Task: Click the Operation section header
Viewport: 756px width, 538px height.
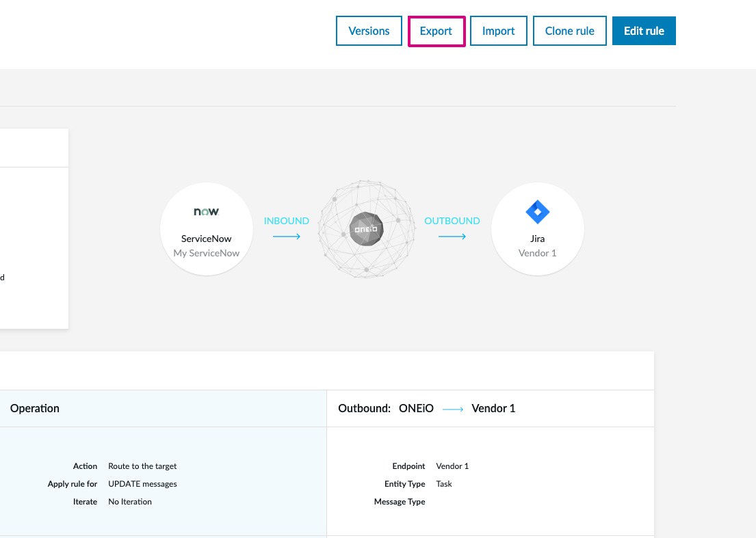Action: pyautogui.click(x=34, y=408)
